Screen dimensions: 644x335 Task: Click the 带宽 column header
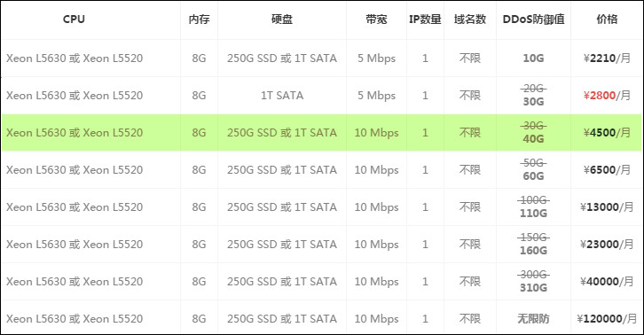376,19
